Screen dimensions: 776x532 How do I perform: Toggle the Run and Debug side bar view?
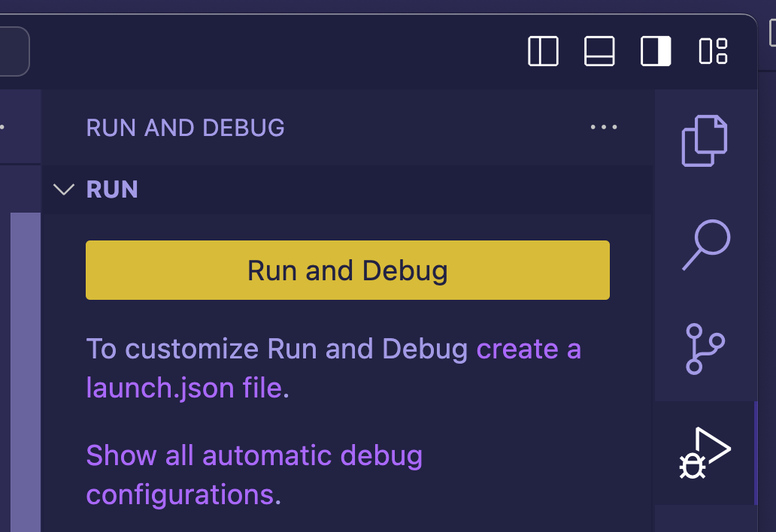pos(705,451)
